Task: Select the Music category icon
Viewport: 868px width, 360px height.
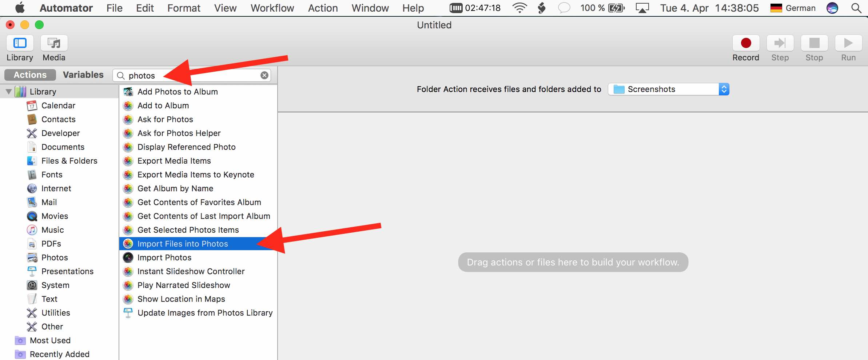Action: [32, 230]
